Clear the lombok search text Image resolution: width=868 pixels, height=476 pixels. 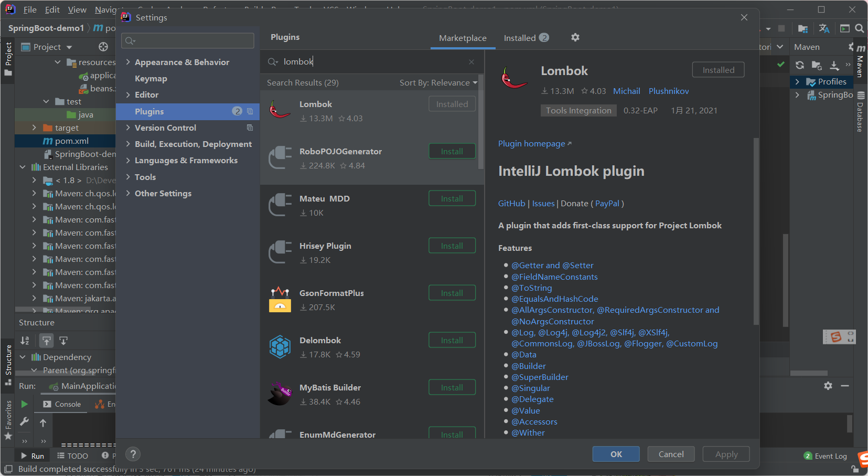(x=471, y=62)
